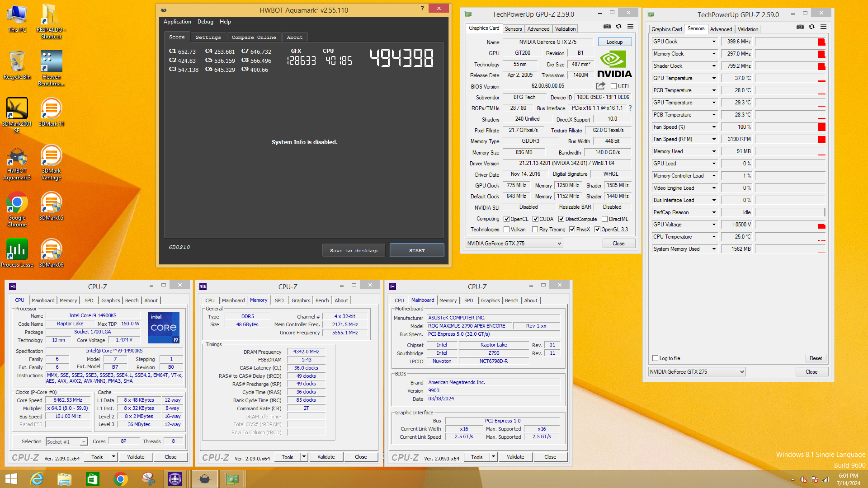Toggle UEFI checkbox in GPU-Z
The height and width of the screenshot is (488, 868).
coord(613,86)
